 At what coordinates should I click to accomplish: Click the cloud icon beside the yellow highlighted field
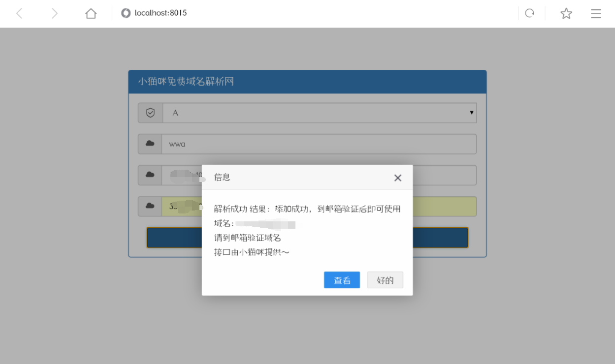[x=150, y=206]
